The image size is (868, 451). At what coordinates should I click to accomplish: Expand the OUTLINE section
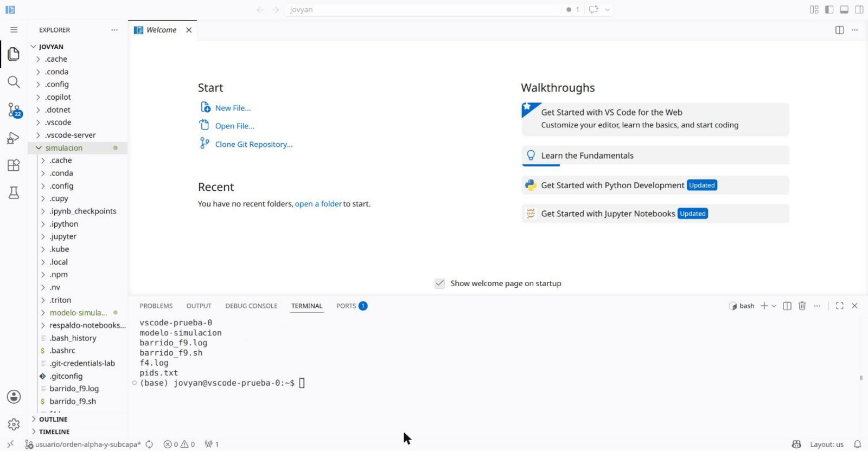click(x=78, y=419)
